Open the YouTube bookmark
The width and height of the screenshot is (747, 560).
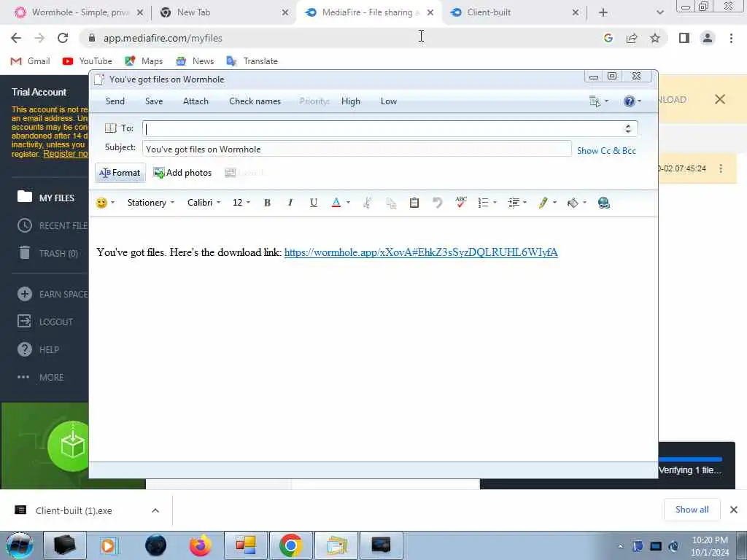pyautogui.click(x=88, y=61)
